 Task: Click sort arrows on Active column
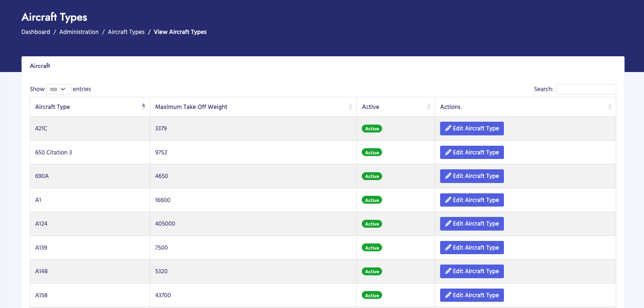coord(429,107)
